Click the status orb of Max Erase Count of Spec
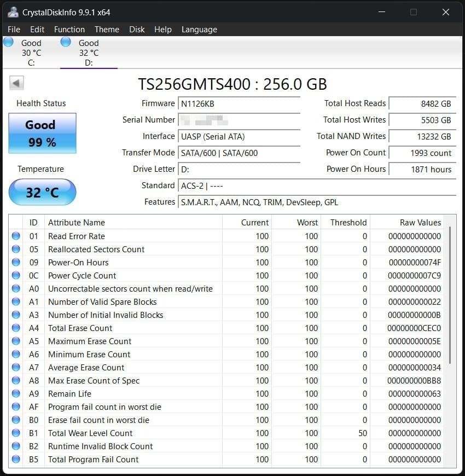 [x=16, y=380]
